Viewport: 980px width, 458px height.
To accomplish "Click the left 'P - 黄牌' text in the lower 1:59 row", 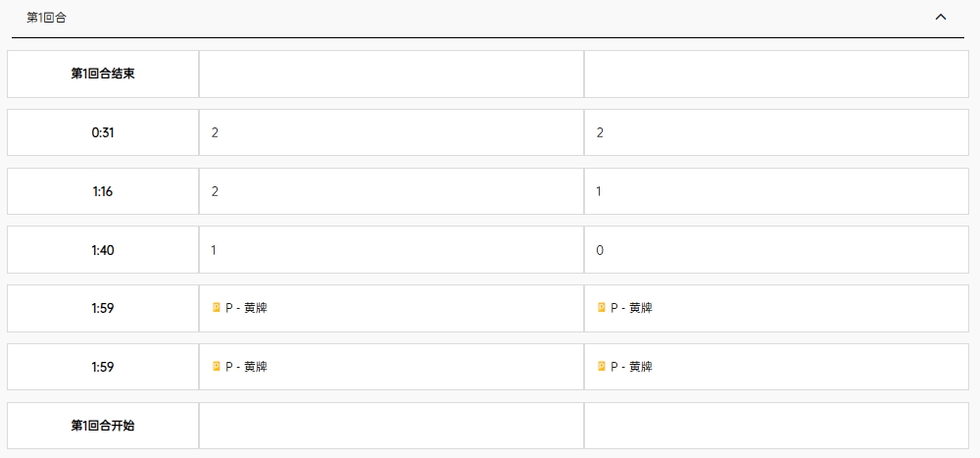I will [x=246, y=367].
